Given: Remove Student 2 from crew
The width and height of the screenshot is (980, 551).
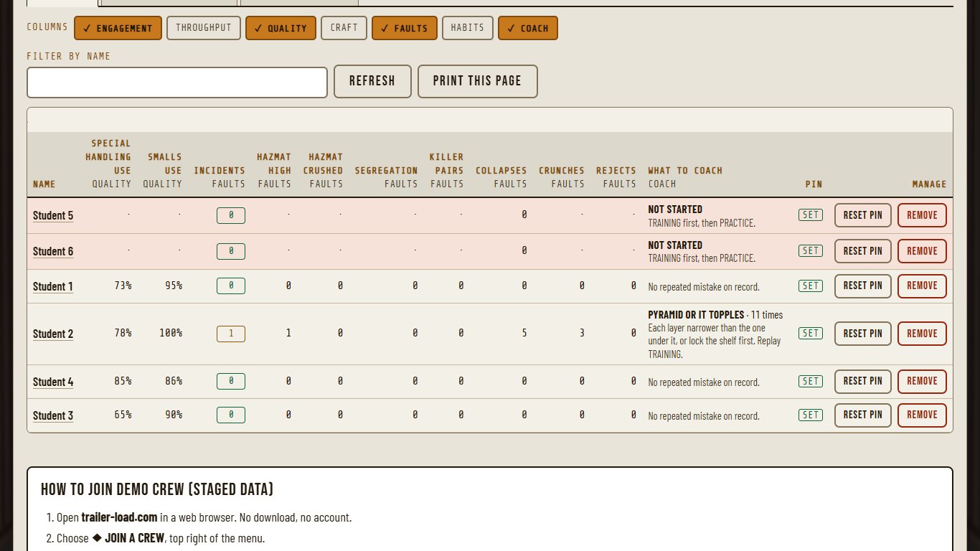Looking at the screenshot, I should click(x=922, y=334).
